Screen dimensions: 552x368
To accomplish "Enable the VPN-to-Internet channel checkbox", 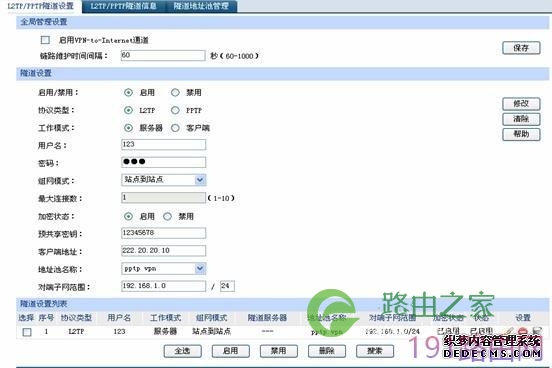I will (45, 40).
